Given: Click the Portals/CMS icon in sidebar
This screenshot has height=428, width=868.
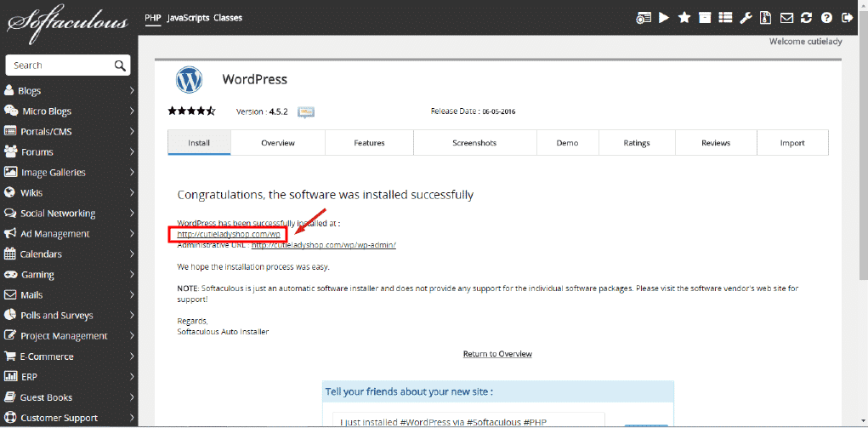Looking at the screenshot, I should 10,131.
